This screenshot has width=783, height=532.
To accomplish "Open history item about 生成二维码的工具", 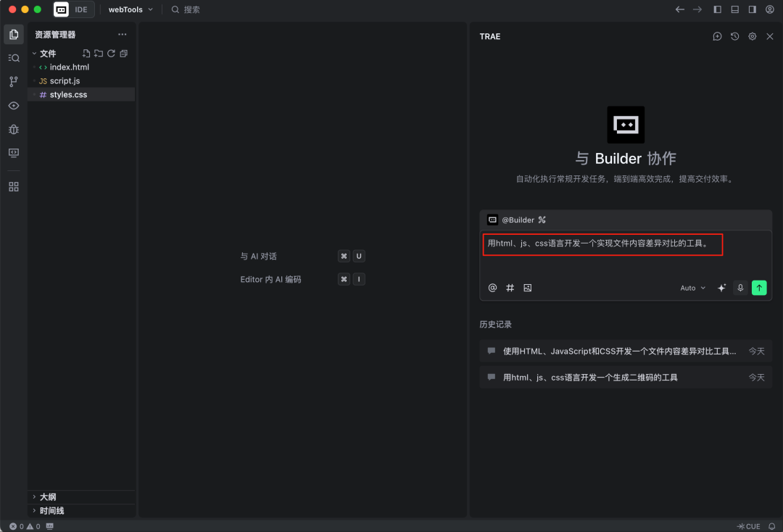I will click(x=626, y=378).
